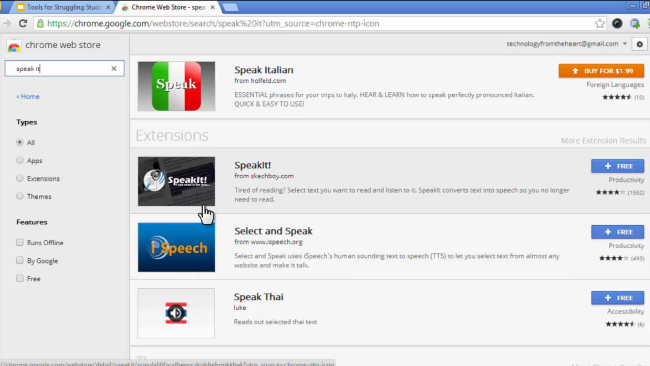The height and width of the screenshot is (366, 650).
Task: Switch to the Tools for Struggling Students tab
Action: coord(62,7)
